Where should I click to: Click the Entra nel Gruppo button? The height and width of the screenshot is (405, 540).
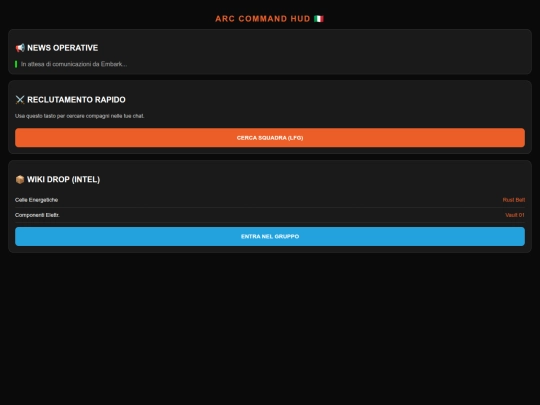[x=270, y=237]
